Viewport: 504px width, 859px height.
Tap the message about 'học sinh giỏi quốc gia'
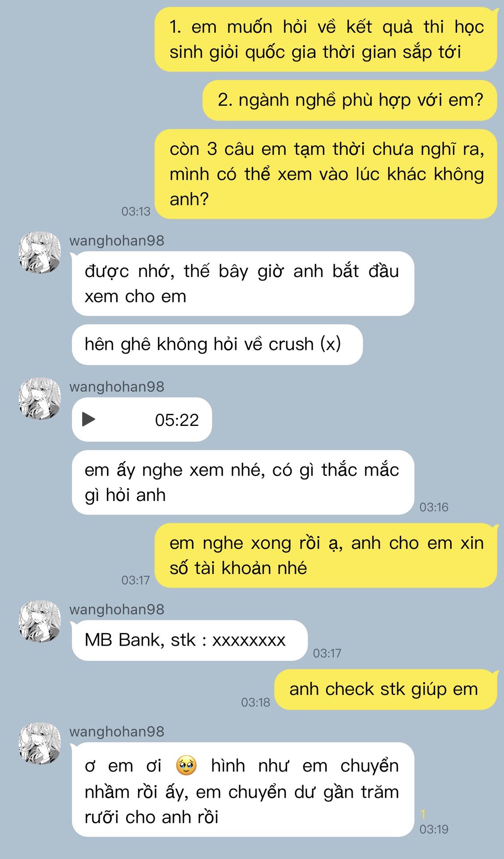(326, 39)
